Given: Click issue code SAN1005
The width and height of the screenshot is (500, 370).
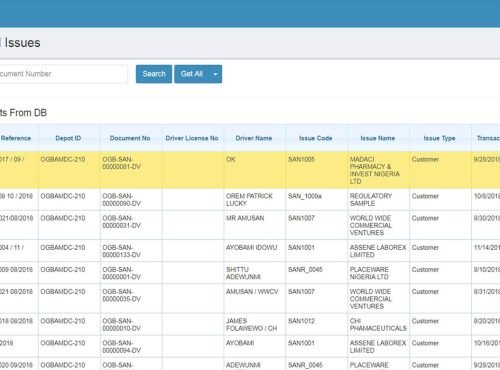Looking at the screenshot, I should click(301, 159).
